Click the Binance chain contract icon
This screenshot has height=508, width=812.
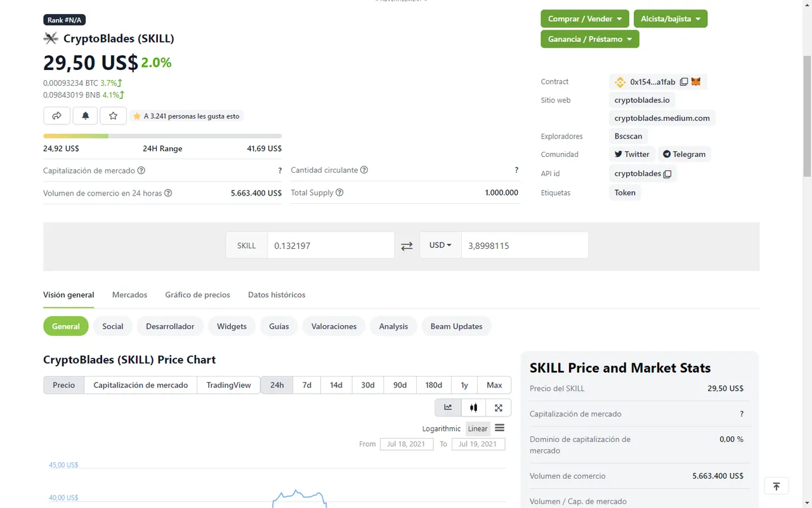click(x=620, y=82)
